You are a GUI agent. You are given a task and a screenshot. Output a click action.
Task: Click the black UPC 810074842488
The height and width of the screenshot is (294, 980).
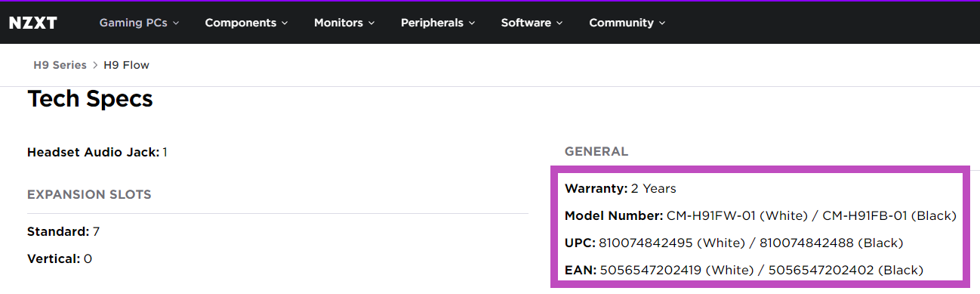click(806, 243)
